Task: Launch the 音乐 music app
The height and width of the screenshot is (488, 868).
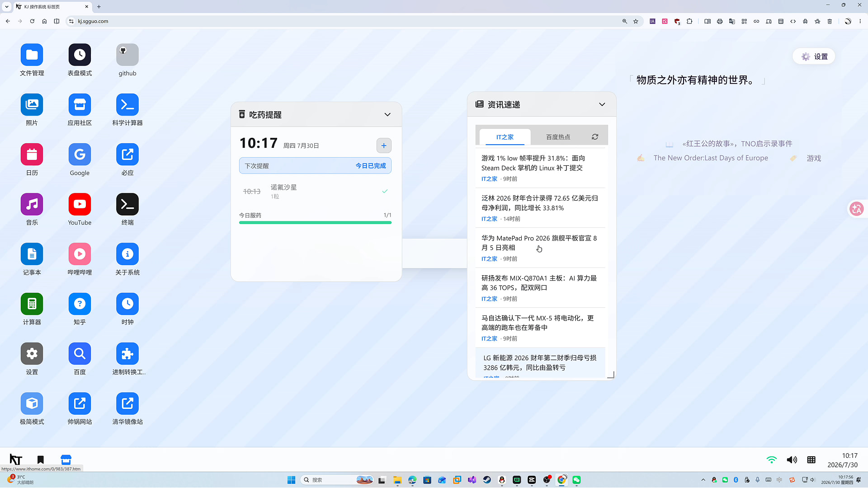Action: [x=32, y=204]
